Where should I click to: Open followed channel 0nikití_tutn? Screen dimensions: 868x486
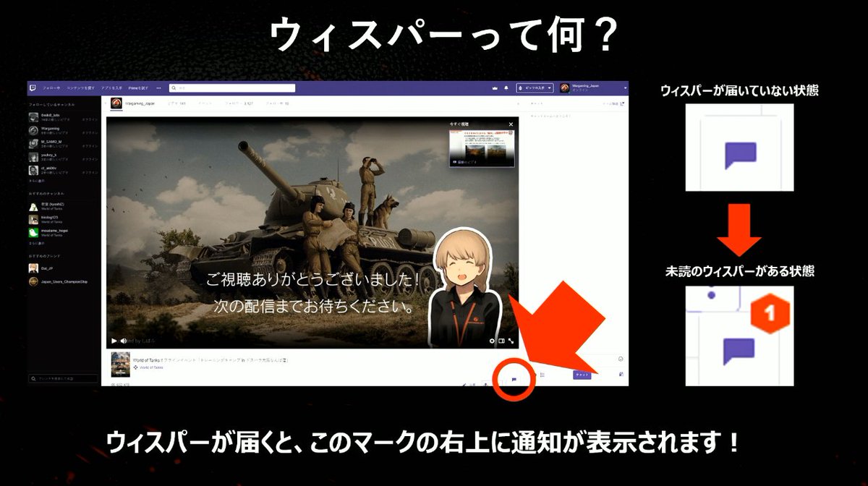pos(64,117)
